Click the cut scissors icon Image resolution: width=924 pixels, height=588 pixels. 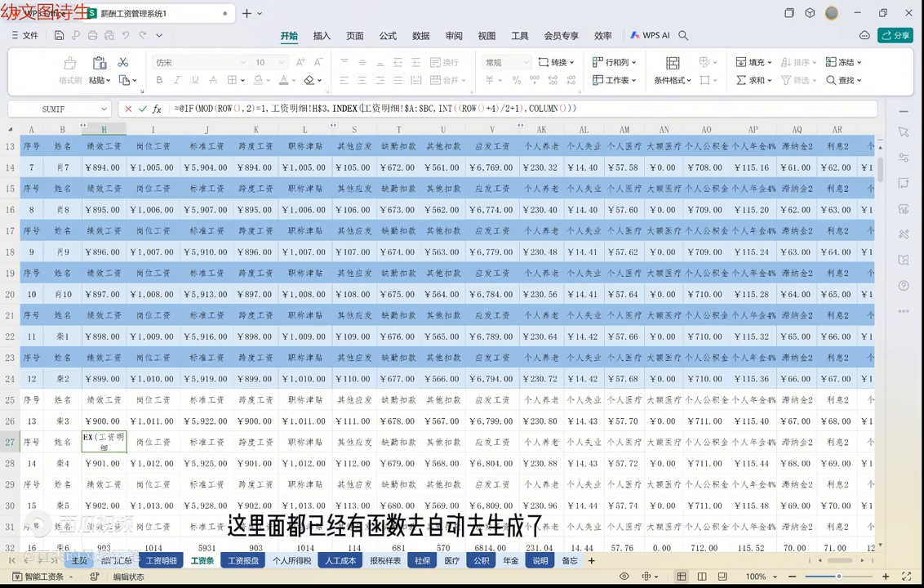(x=123, y=63)
